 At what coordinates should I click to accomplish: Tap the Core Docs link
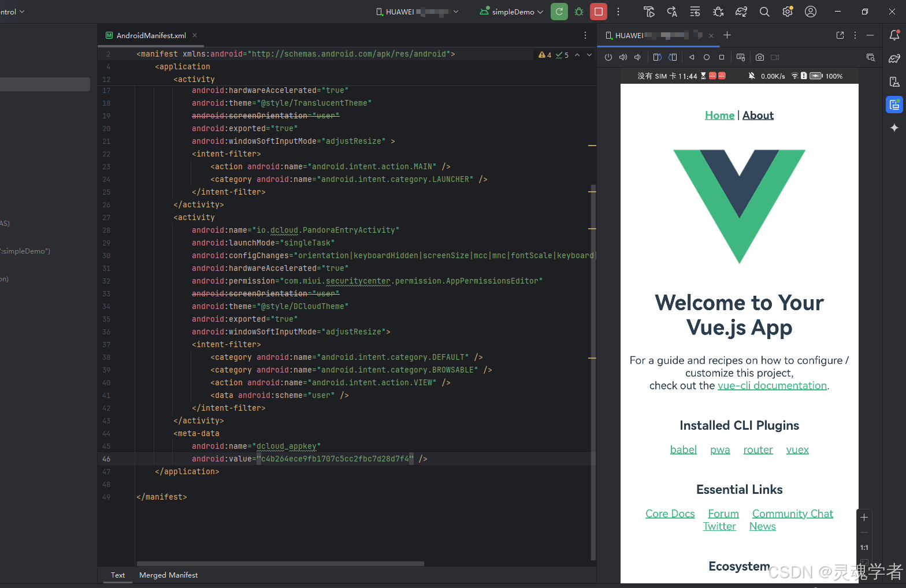tap(670, 513)
